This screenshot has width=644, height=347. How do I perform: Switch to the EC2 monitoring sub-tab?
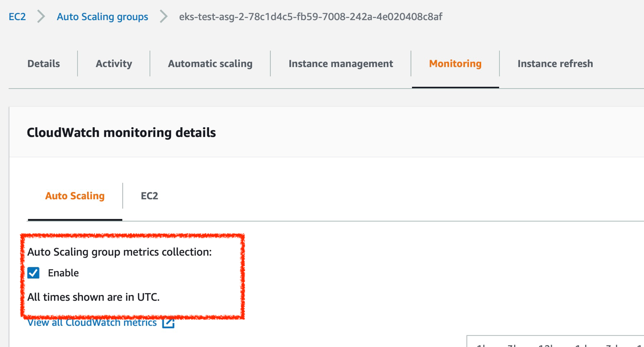(148, 196)
